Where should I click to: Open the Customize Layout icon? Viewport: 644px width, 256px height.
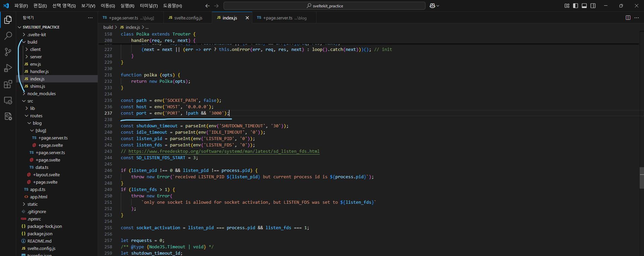point(567,6)
